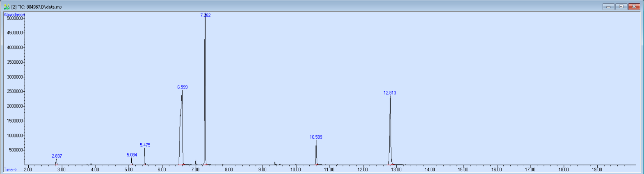Click the 2500000 abundance tick label
This screenshot has width=644, height=174.
coord(15,91)
